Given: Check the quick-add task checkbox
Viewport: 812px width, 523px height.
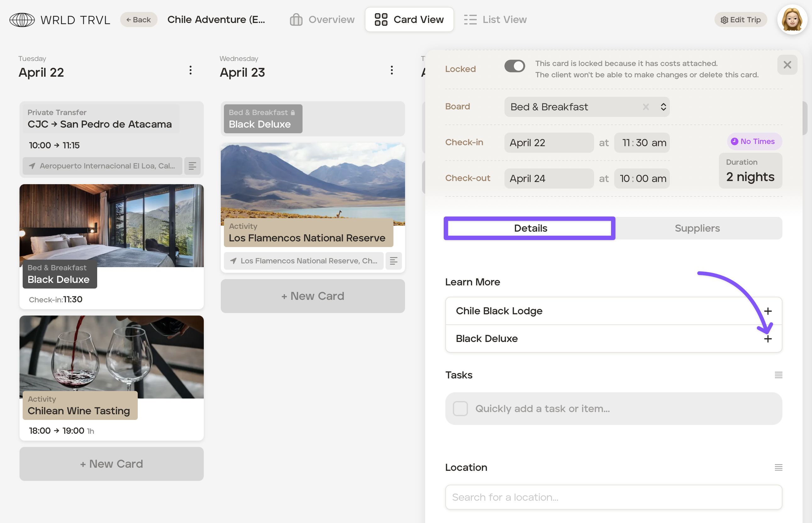Looking at the screenshot, I should (460, 409).
